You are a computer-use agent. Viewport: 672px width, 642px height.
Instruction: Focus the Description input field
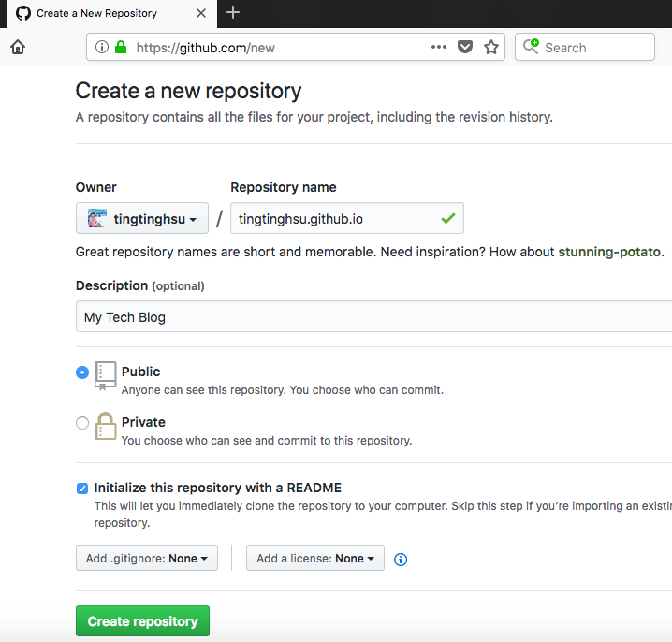coord(373,316)
